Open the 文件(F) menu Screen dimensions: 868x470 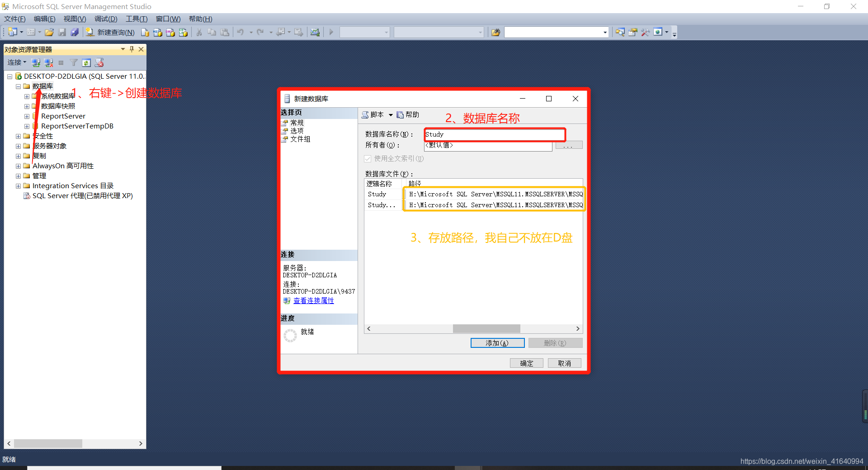15,19
